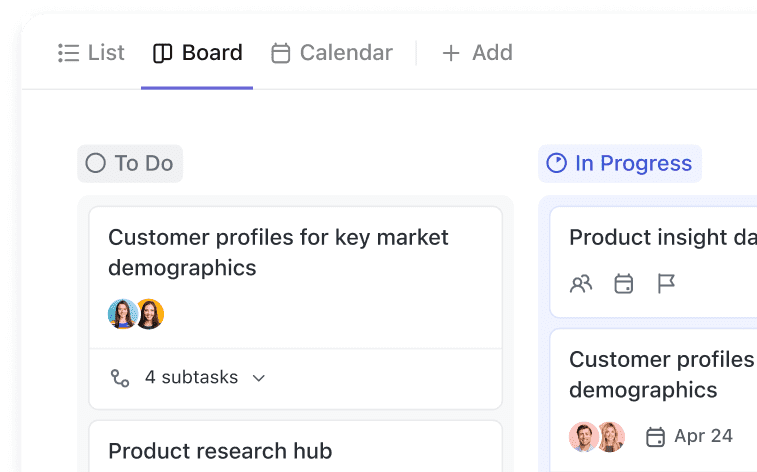Open the Calendar view tab
Image resolution: width=757 pixels, height=472 pixels.
(332, 53)
